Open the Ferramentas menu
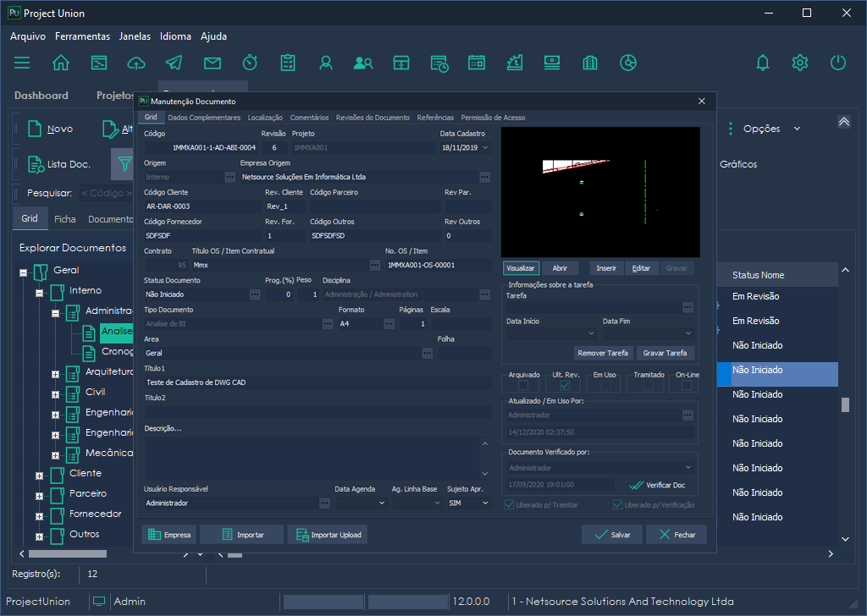Image resolution: width=867 pixels, height=616 pixels. coord(82,36)
